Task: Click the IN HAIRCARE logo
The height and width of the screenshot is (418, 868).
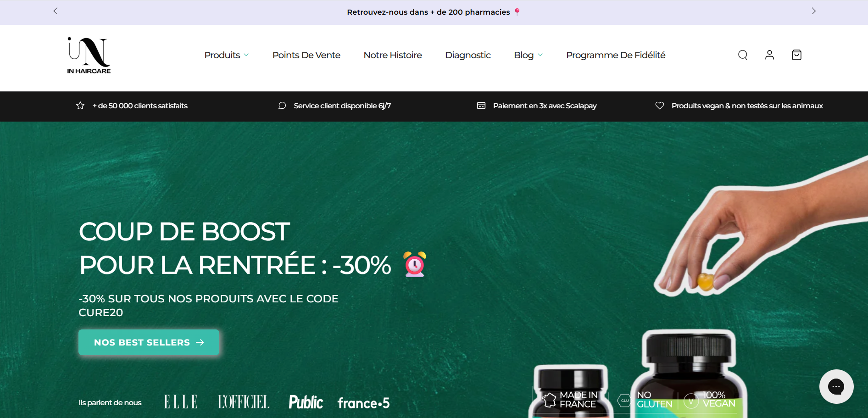Action: click(89, 56)
